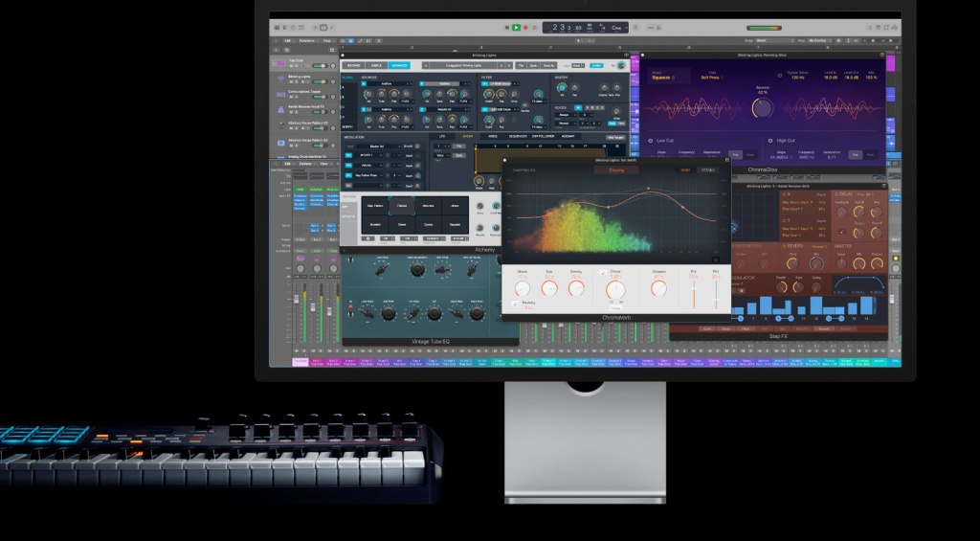The image size is (980, 541).
Task: Open the Tracks area Edit menu
Action: 287,40
